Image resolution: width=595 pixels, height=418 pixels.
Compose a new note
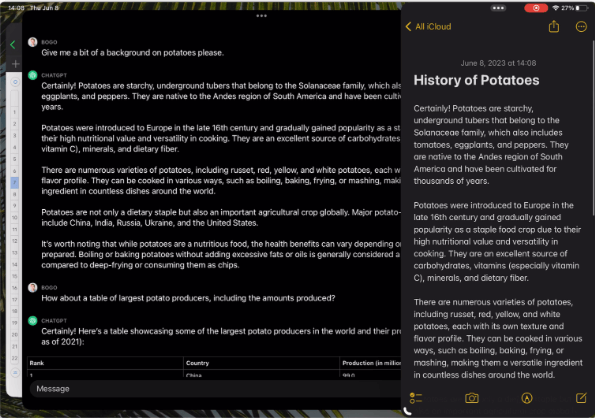[581, 398]
